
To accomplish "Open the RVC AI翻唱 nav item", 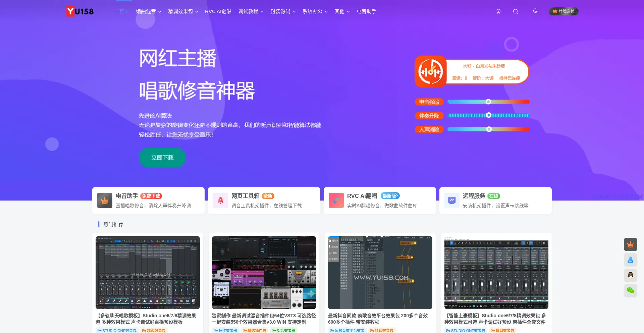I will coord(218,11).
